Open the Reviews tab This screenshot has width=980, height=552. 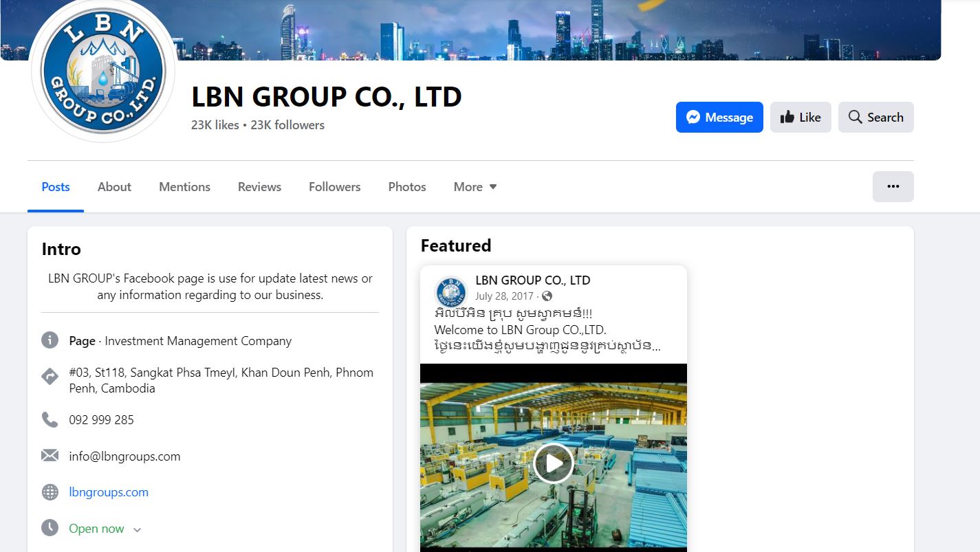(259, 187)
